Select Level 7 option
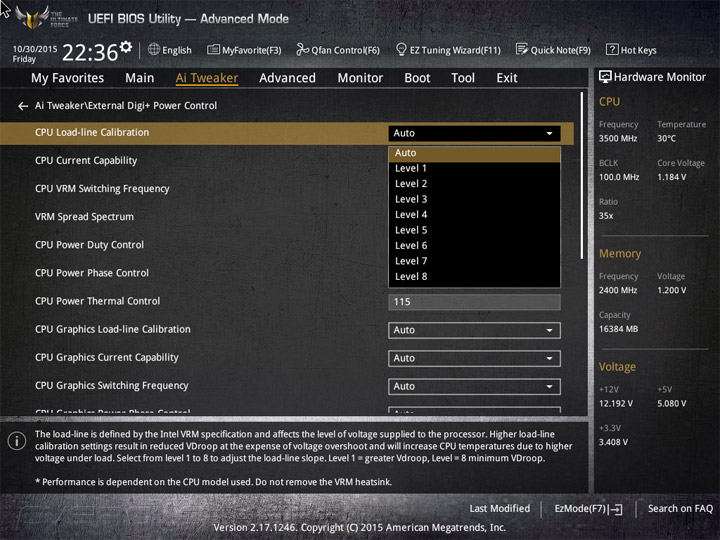The width and height of the screenshot is (720, 540). coord(474,261)
